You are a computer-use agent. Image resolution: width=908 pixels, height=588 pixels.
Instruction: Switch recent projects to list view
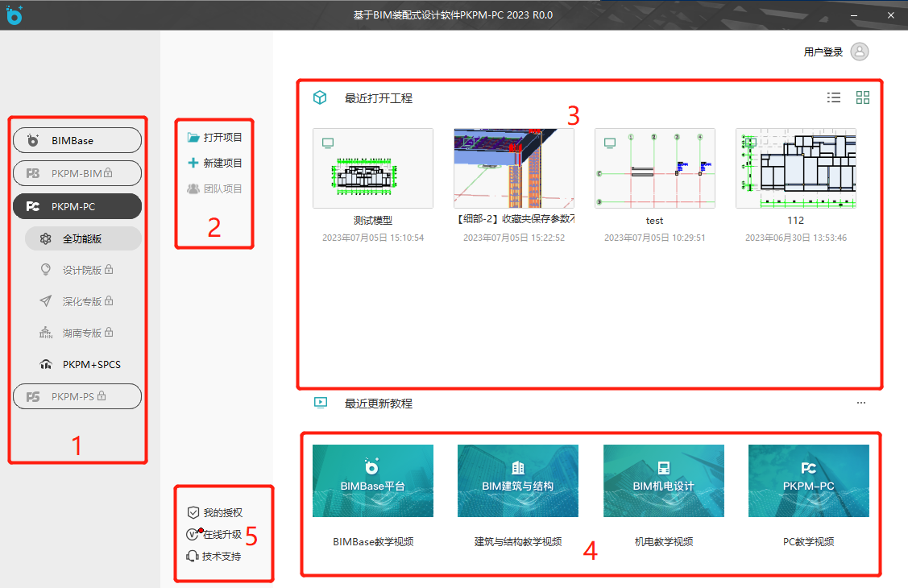click(834, 97)
